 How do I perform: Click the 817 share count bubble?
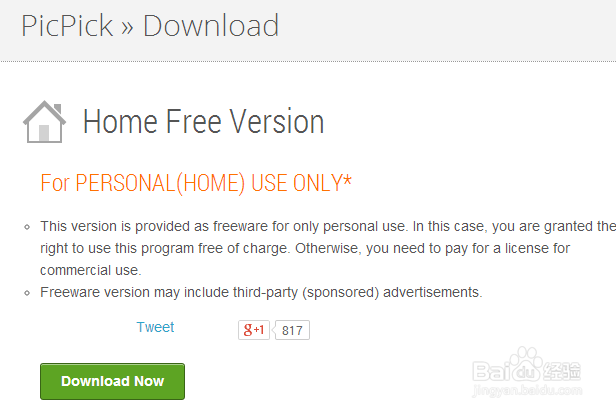(292, 330)
